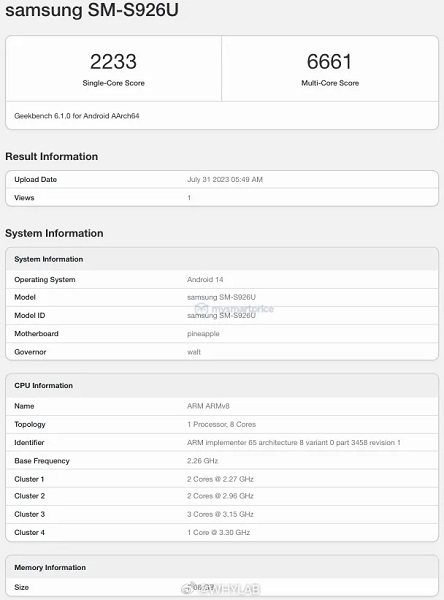This screenshot has width=444, height=600.
Task: Select the Android 14 operating system value
Action: 205,279
